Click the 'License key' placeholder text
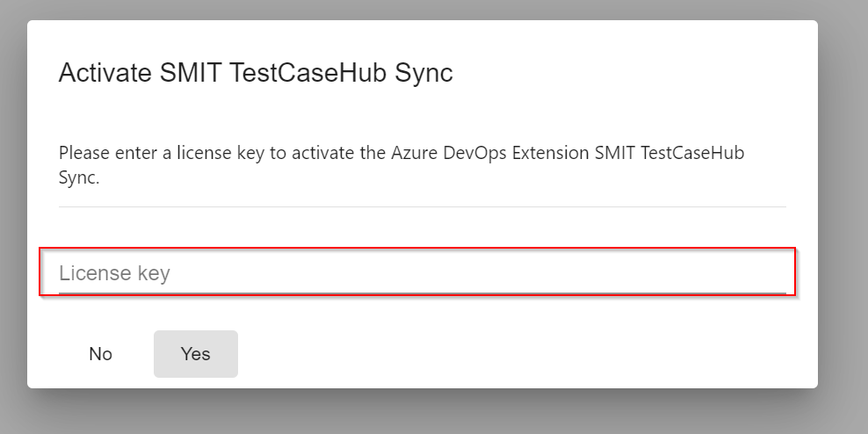The height and width of the screenshot is (434, 868). (114, 273)
